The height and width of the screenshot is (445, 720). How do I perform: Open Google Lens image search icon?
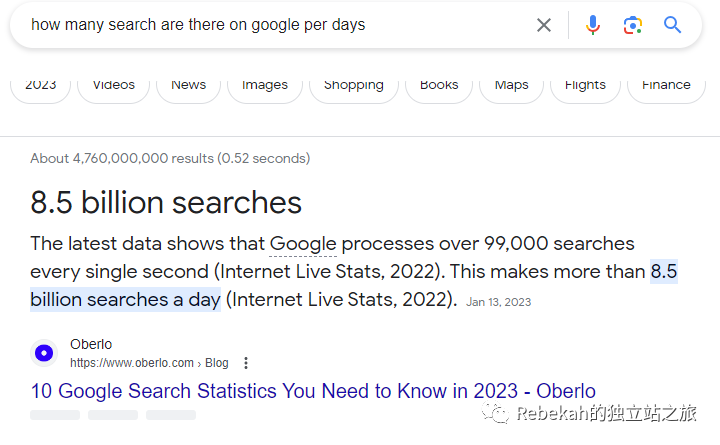[632, 25]
